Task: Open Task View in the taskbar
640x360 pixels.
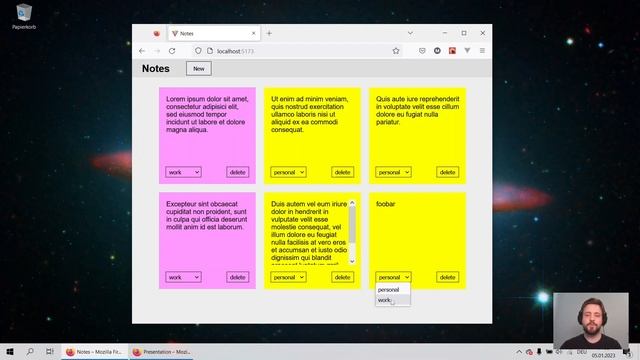Action: coord(49,351)
